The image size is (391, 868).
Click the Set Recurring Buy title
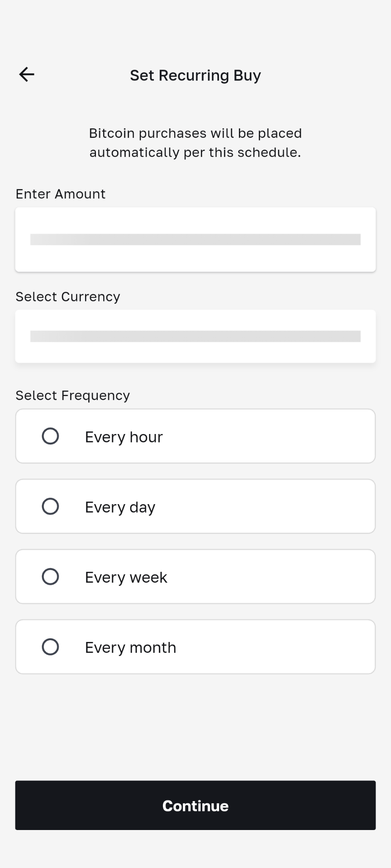coord(195,75)
